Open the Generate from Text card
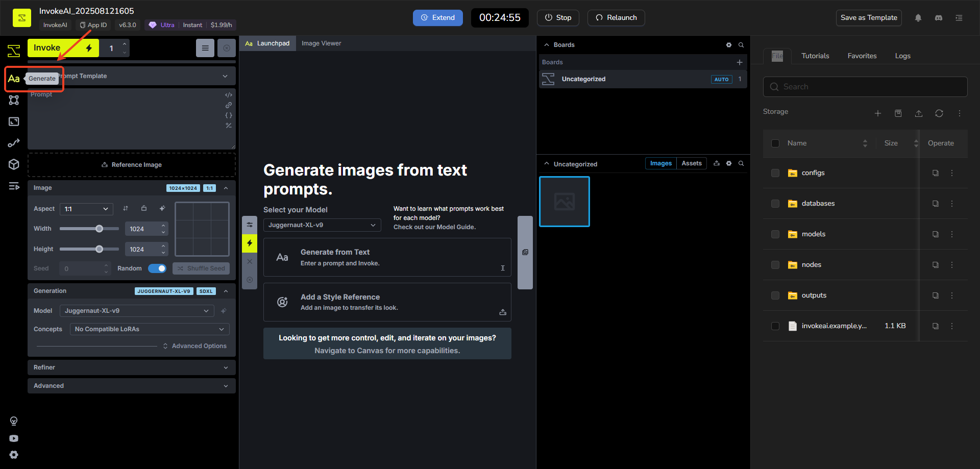This screenshot has width=980, height=469. [x=387, y=257]
